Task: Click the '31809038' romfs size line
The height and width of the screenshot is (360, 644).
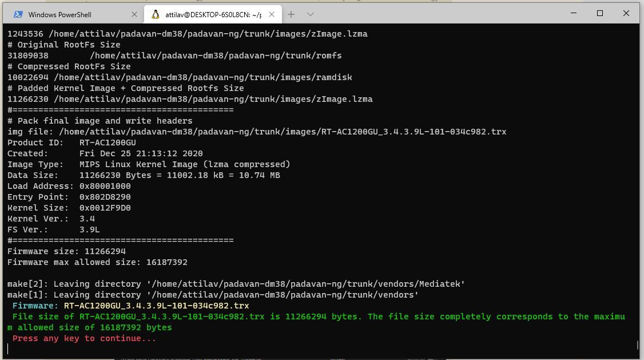Action: point(174,56)
